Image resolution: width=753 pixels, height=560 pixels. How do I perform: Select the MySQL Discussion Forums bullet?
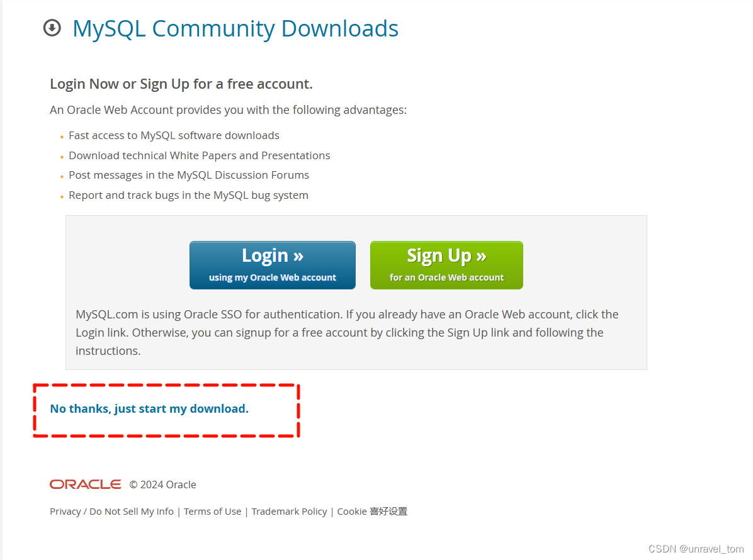tap(189, 175)
